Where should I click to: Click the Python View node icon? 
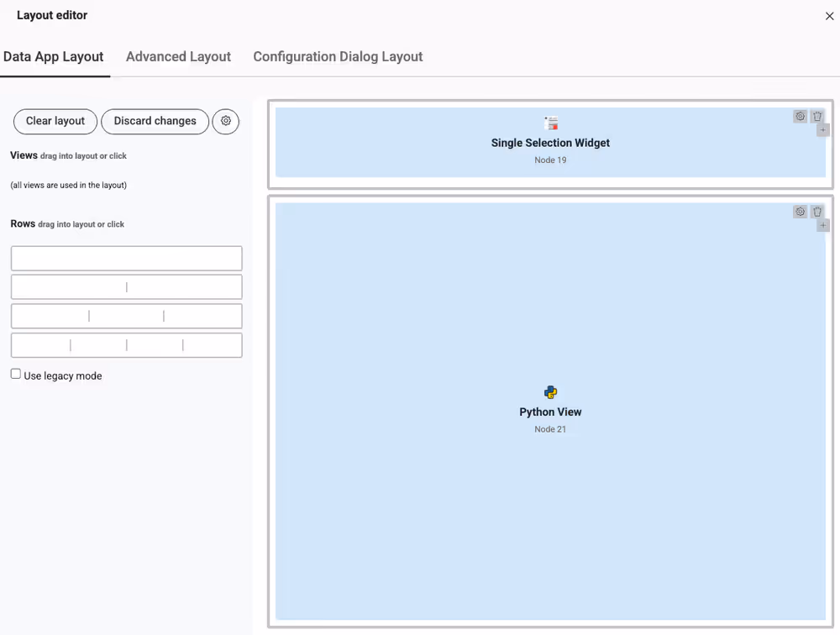(x=551, y=392)
